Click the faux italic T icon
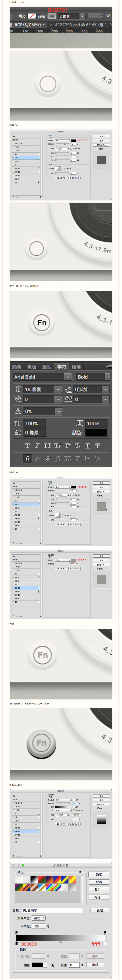This screenshot has width=122, height=980. click(x=37, y=446)
